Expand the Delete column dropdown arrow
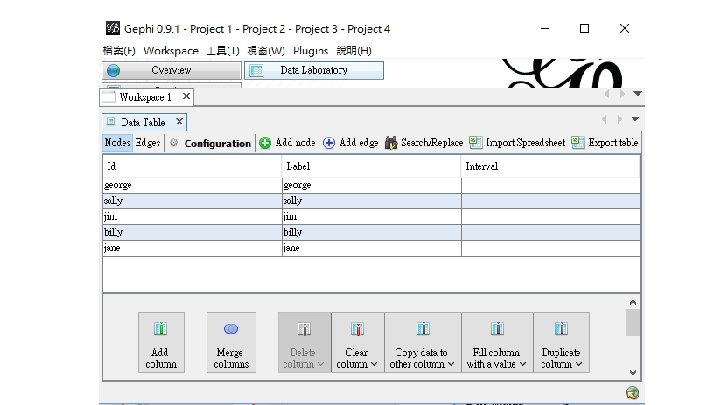The height and width of the screenshot is (405, 720). [321, 364]
